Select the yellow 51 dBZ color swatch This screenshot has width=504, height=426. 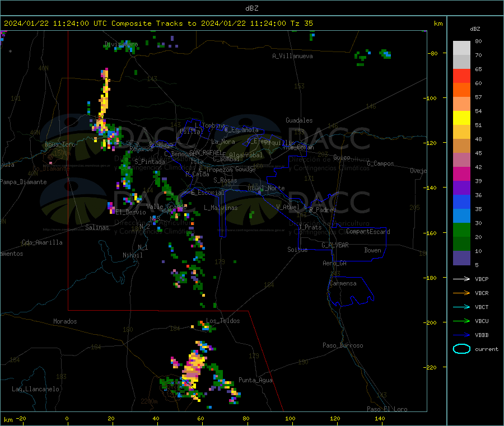[461, 118]
